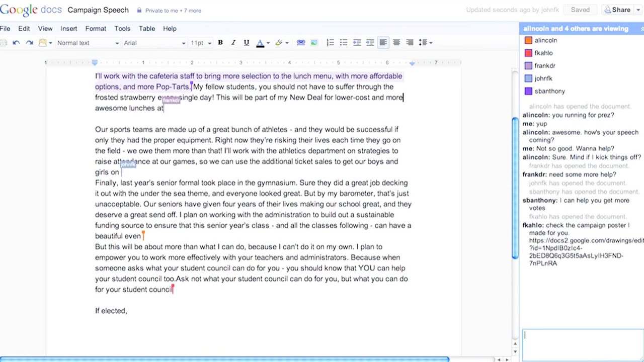Screen dimensions: 644x362
Task: Set center text alignment
Action: coord(396,43)
